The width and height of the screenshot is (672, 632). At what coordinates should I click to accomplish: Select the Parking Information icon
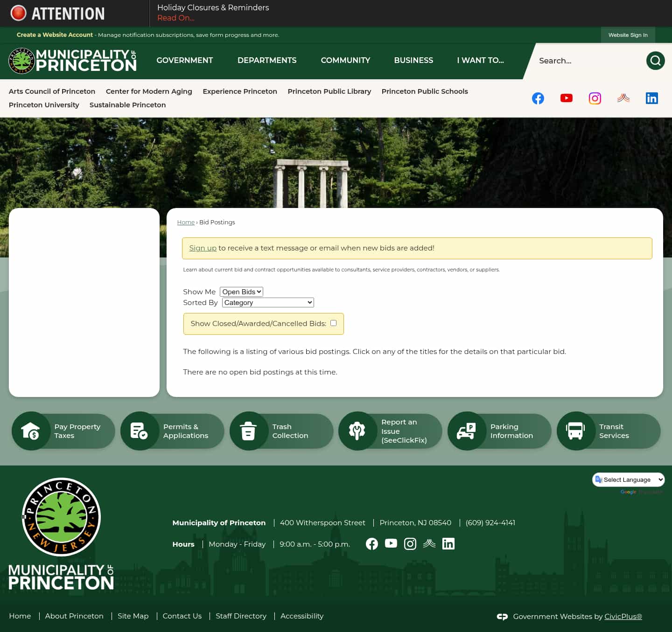click(467, 431)
